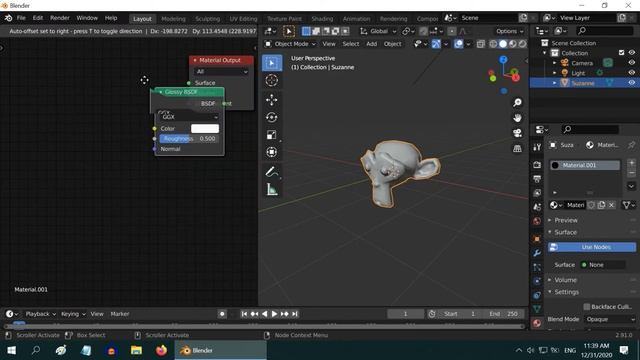The height and width of the screenshot is (360, 640).
Task: Select solid viewport shading mode
Action: pyautogui.click(x=503, y=44)
